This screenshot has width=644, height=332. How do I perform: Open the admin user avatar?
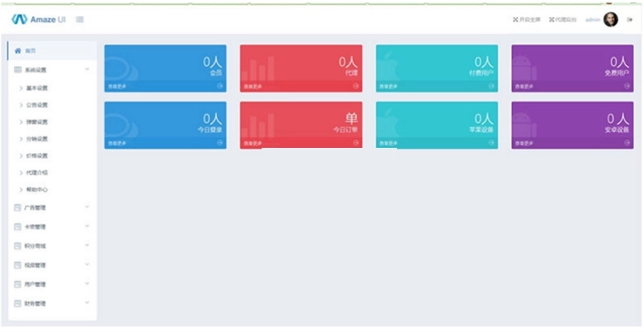(611, 19)
